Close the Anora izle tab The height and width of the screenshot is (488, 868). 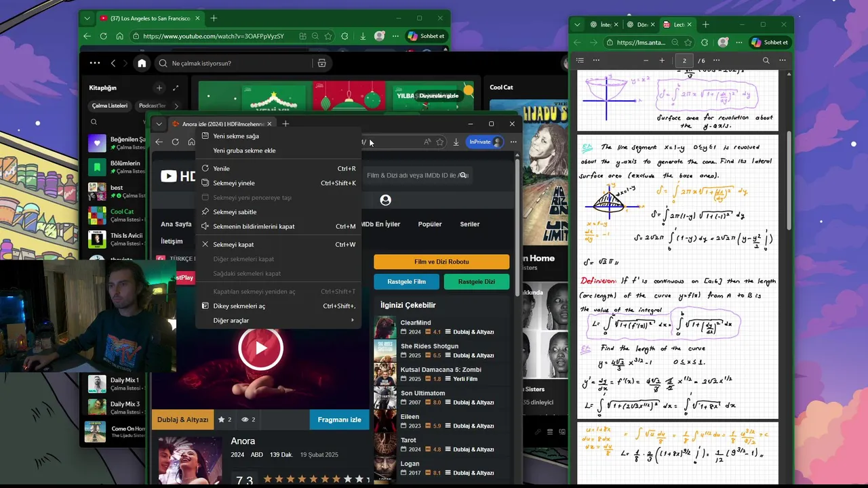tap(269, 124)
